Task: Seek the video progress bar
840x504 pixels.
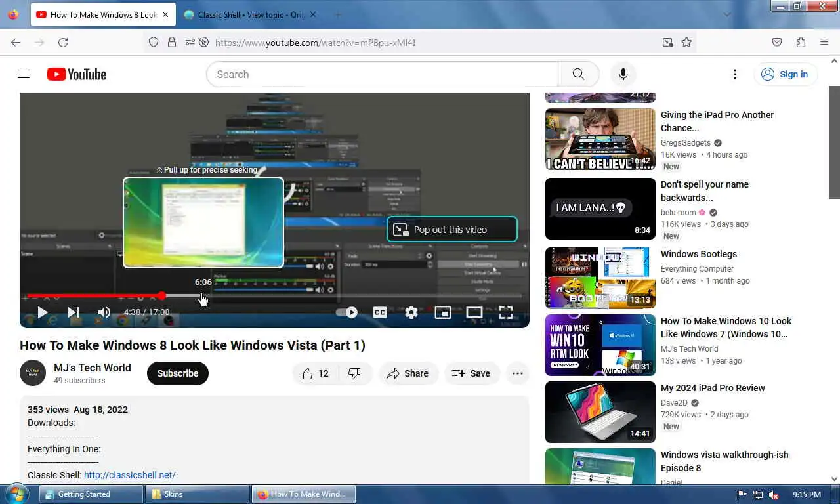Action: tap(274, 296)
